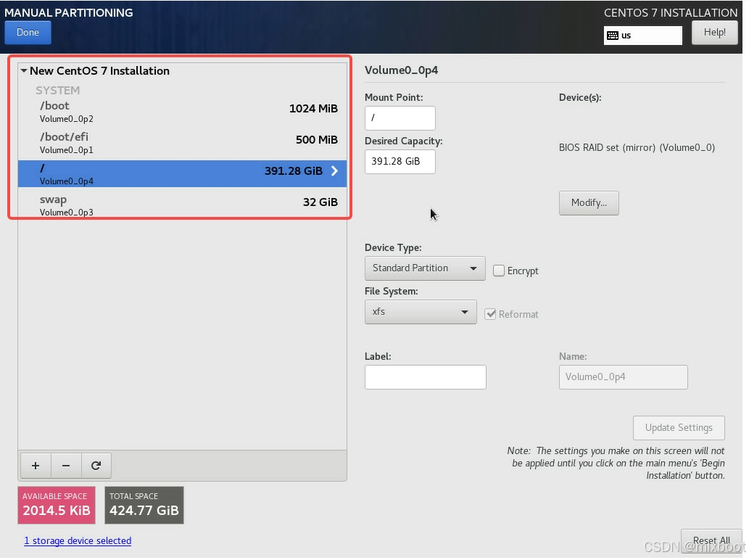
Task: Click the reload storage configuration icon
Action: click(96, 466)
